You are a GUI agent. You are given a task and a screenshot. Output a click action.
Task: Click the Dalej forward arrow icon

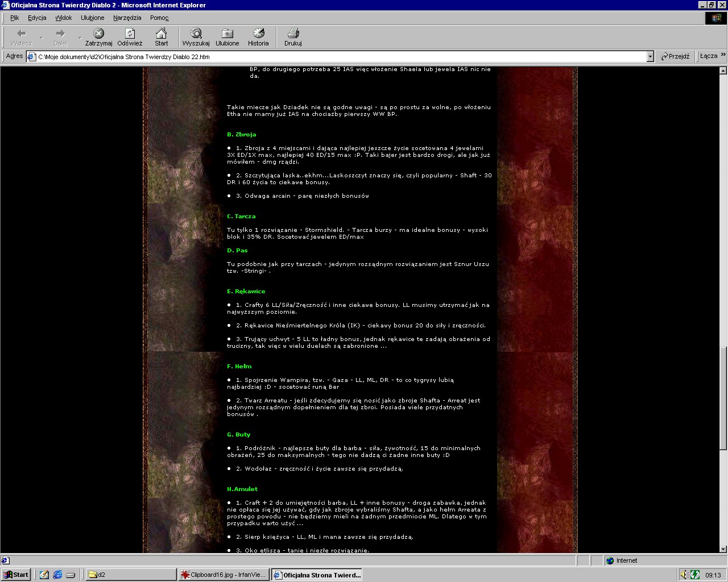point(60,34)
